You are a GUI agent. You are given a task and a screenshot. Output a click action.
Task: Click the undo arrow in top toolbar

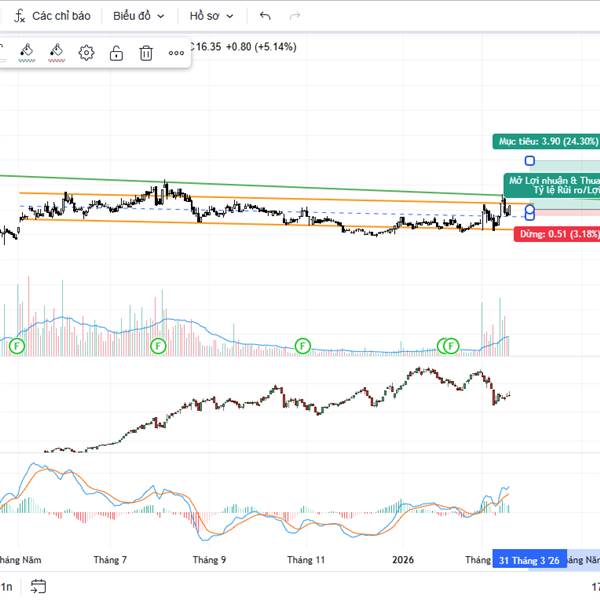pyautogui.click(x=265, y=16)
